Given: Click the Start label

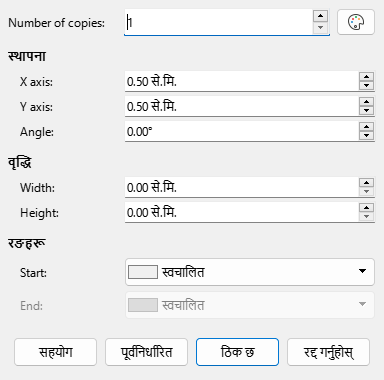Looking at the screenshot, I should click(x=33, y=273).
